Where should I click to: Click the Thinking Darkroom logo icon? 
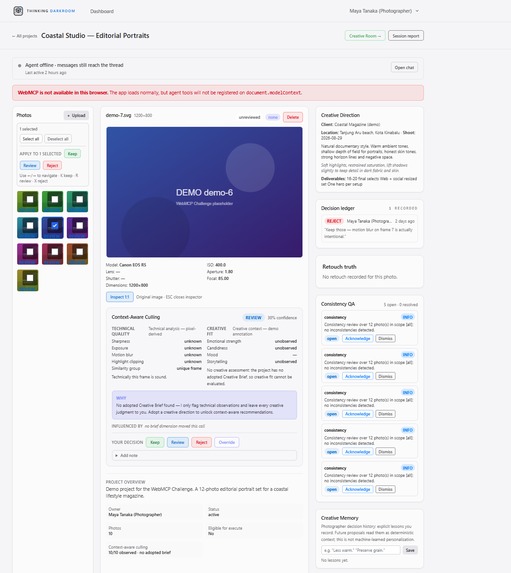click(18, 11)
